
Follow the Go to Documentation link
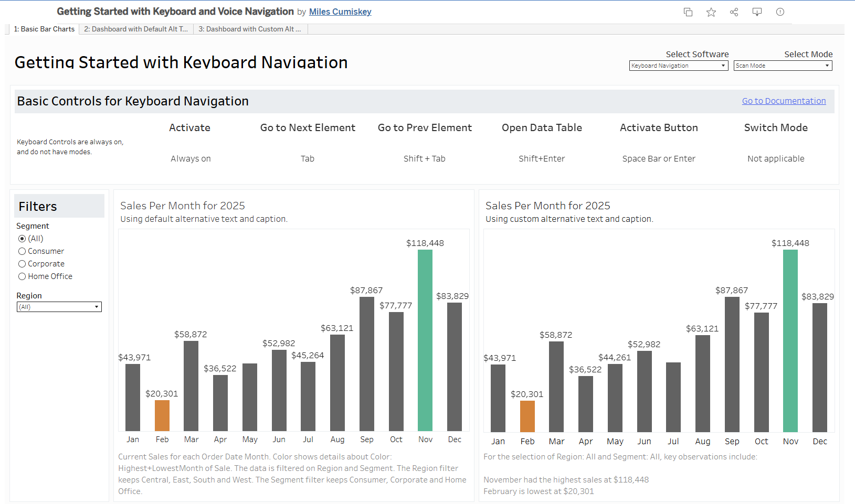[784, 101]
